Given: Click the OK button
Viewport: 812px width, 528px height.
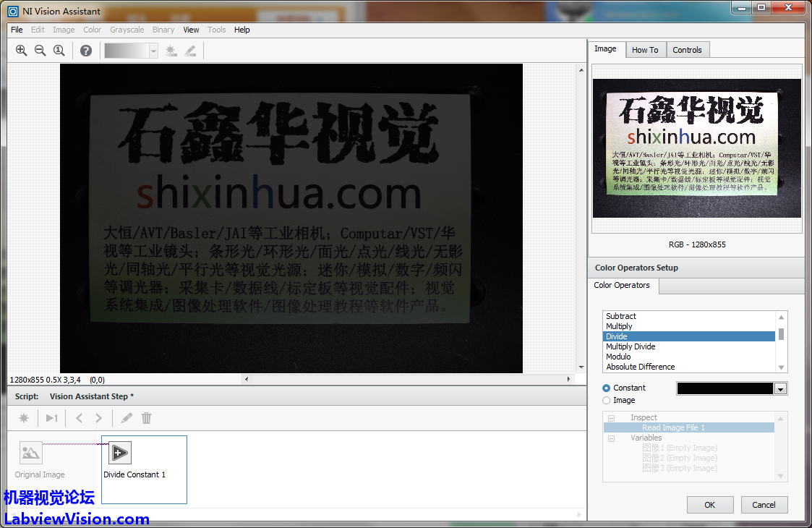Looking at the screenshot, I should (x=709, y=505).
